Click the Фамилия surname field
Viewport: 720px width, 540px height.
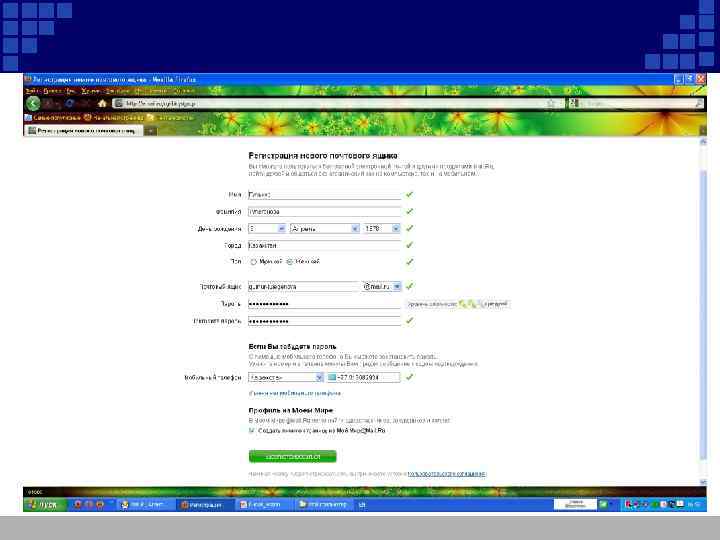324,212
